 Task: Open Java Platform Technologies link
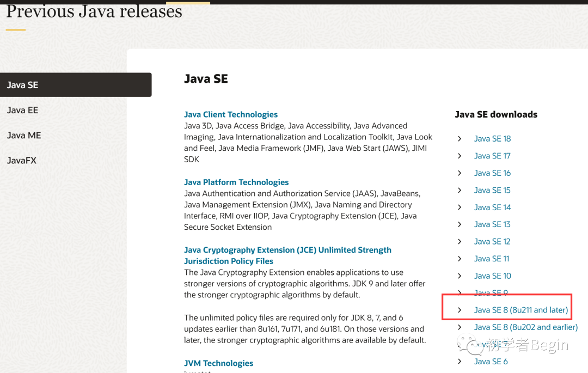tap(236, 182)
